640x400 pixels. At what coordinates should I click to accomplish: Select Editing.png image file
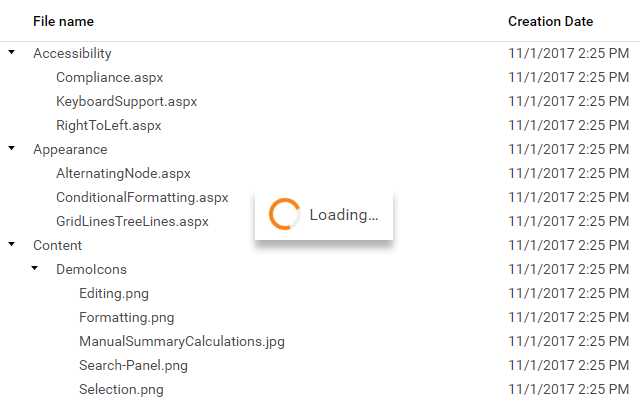point(114,293)
